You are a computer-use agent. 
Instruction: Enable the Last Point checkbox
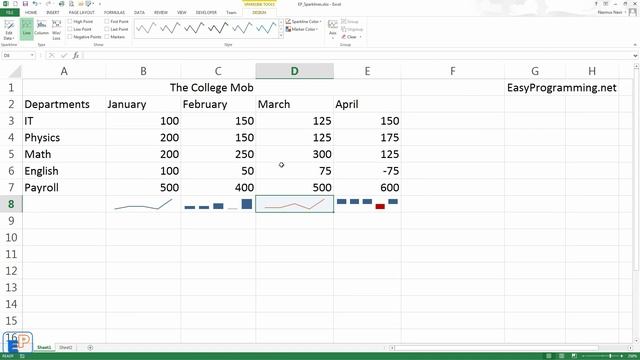coord(107,29)
